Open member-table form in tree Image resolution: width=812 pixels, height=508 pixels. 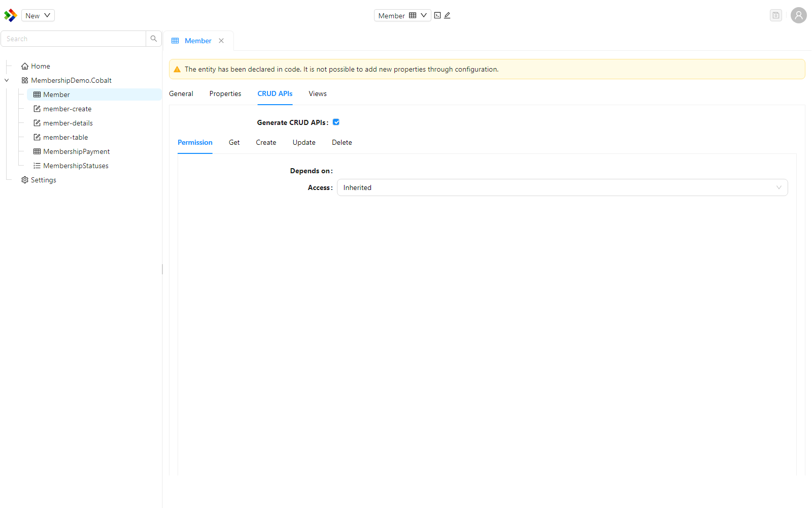(x=65, y=137)
